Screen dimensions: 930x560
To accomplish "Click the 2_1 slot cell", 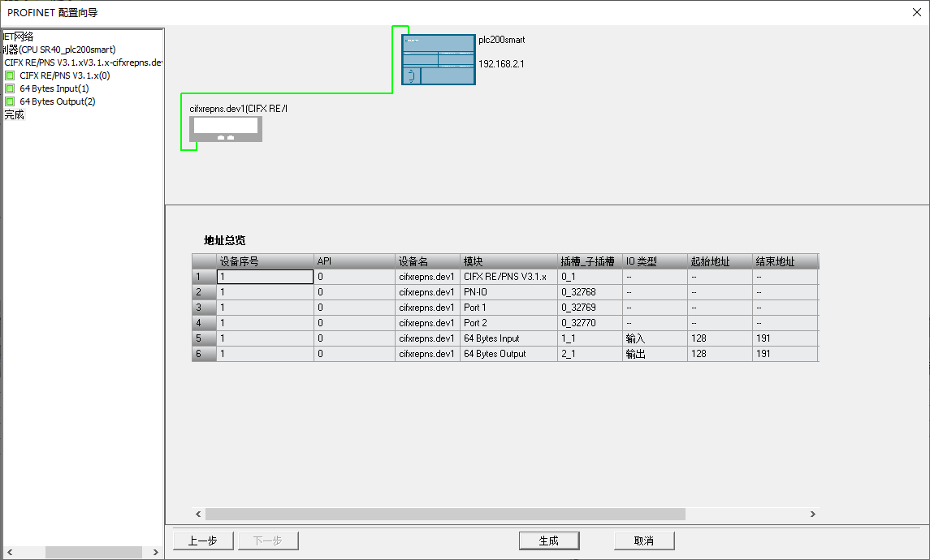I will click(x=590, y=354).
